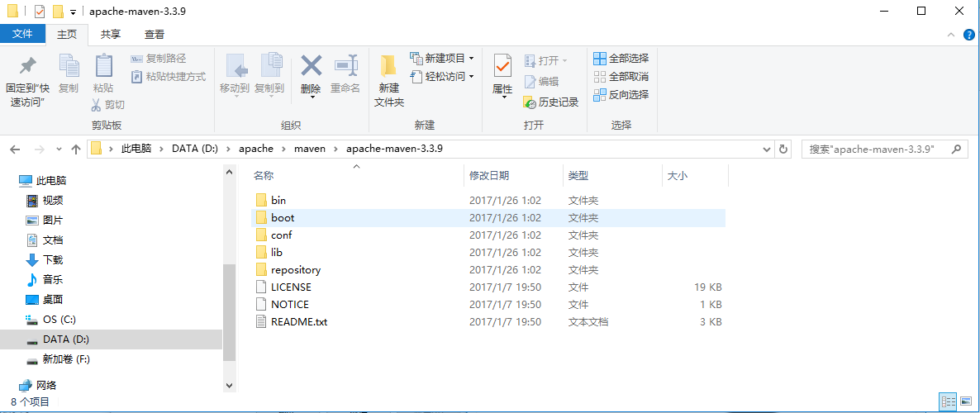The width and height of the screenshot is (980, 413).
Task: Click History (历史记录) in ribbon
Action: click(550, 102)
